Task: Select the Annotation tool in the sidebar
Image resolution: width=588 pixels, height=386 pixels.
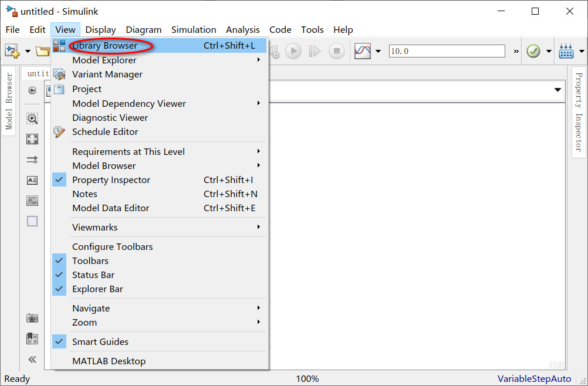Action: pyautogui.click(x=32, y=180)
